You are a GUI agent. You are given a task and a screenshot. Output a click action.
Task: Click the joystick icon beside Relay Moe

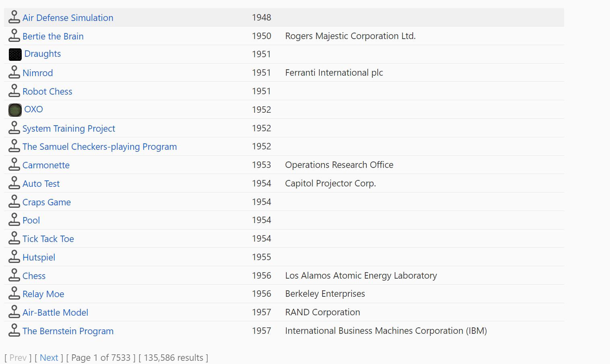(14, 293)
